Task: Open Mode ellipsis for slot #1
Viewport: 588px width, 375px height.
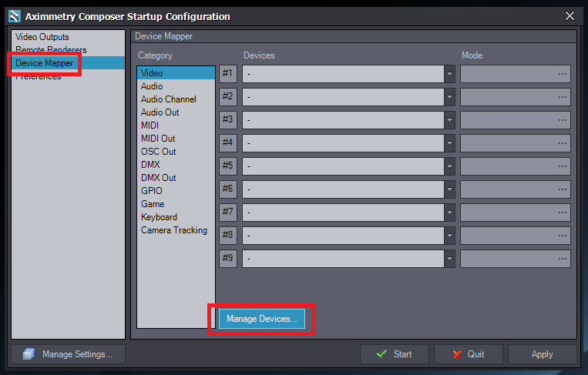Action: click(x=562, y=74)
